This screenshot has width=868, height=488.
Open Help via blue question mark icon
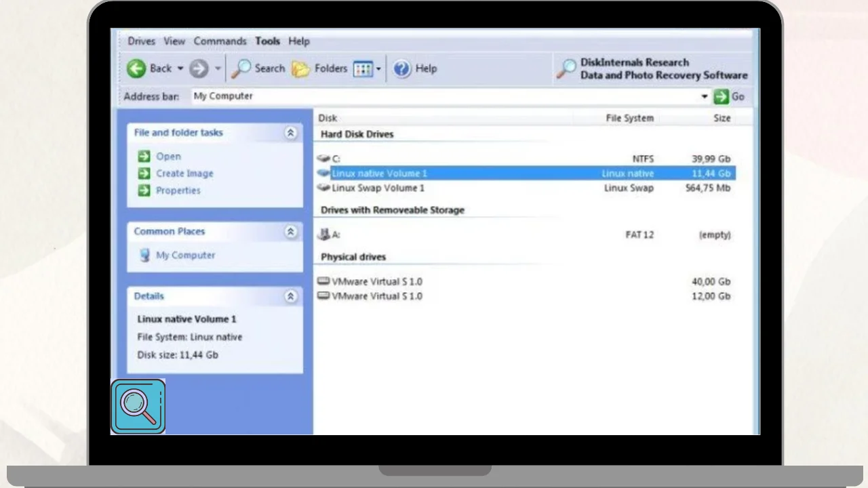tap(402, 68)
